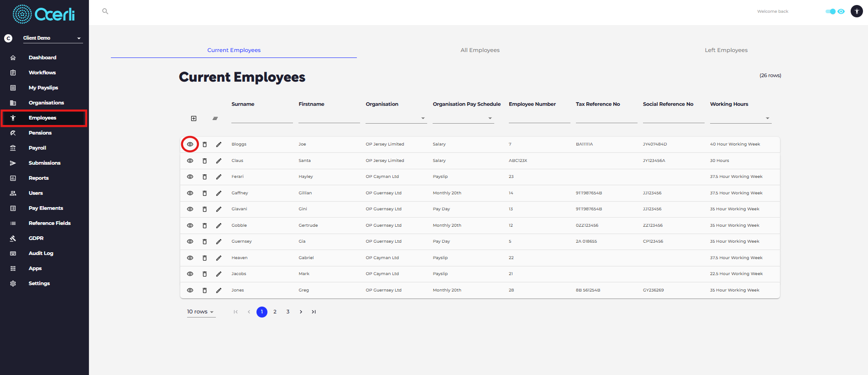The height and width of the screenshot is (375, 868).
Task: Delete the Claus row
Action: 204,161
